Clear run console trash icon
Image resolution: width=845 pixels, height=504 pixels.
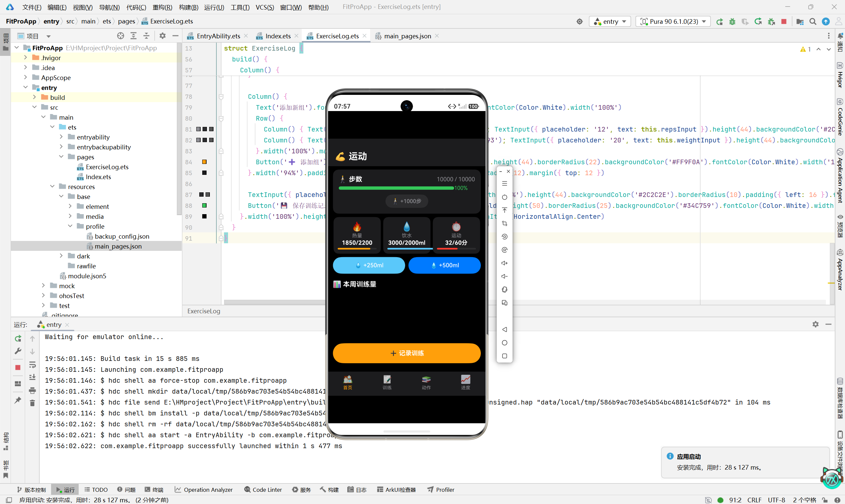coord(32,403)
